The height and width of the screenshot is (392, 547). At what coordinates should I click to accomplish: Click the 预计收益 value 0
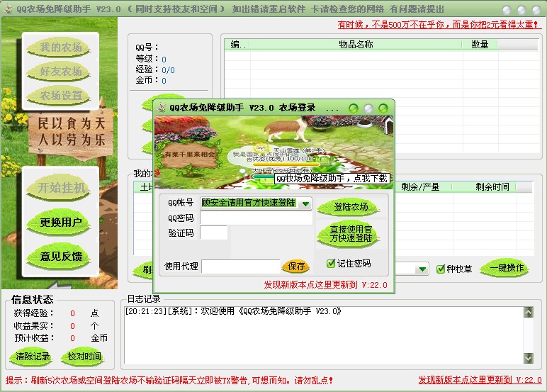[72, 338]
